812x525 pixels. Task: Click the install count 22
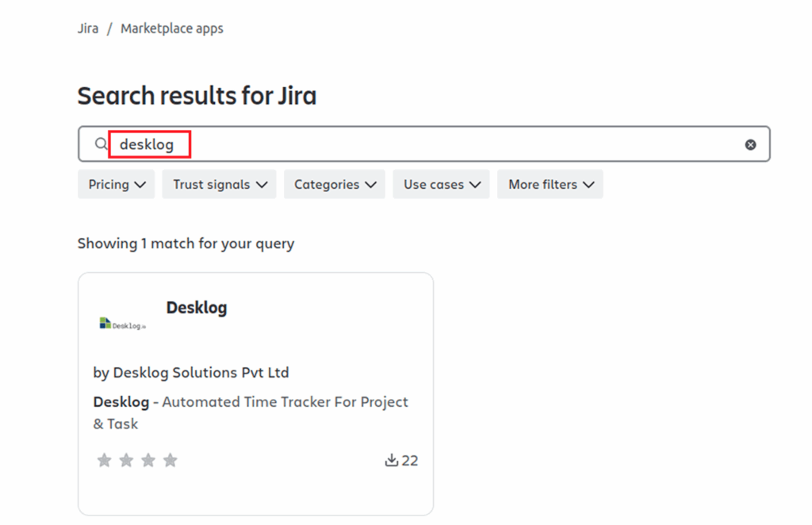click(x=410, y=461)
